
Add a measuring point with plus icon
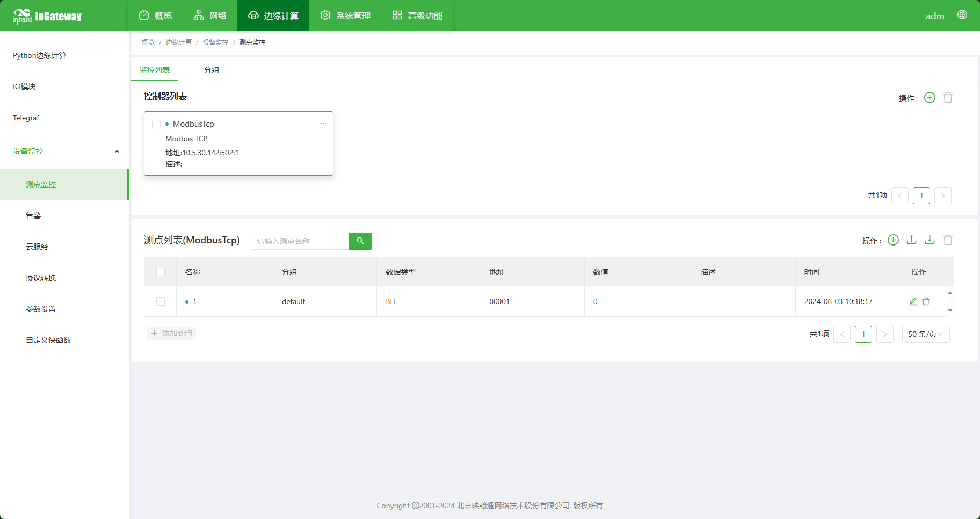point(893,240)
